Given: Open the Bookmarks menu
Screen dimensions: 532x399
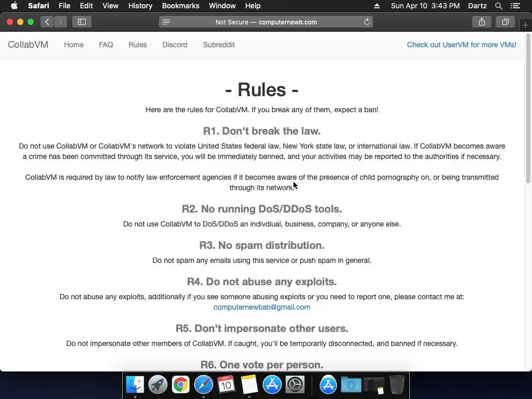Looking at the screenshot, I should [x=180, y=6].
